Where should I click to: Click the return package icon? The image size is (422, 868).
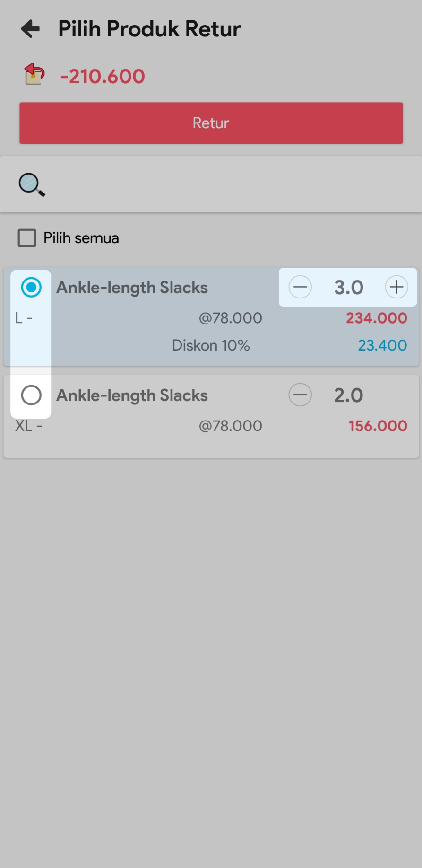point(34,74)
